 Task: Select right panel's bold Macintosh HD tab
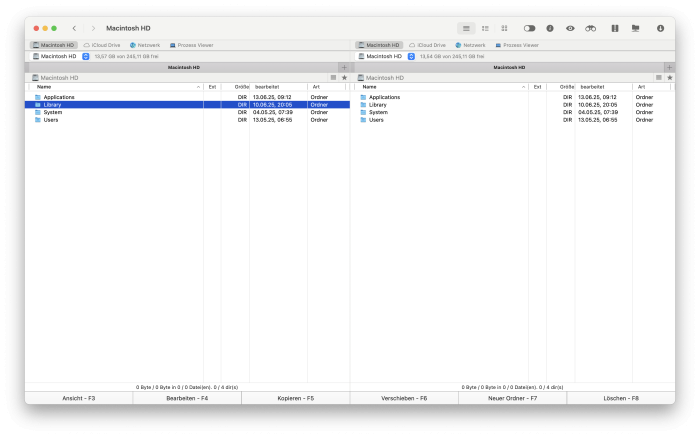(x=509, y=67)
